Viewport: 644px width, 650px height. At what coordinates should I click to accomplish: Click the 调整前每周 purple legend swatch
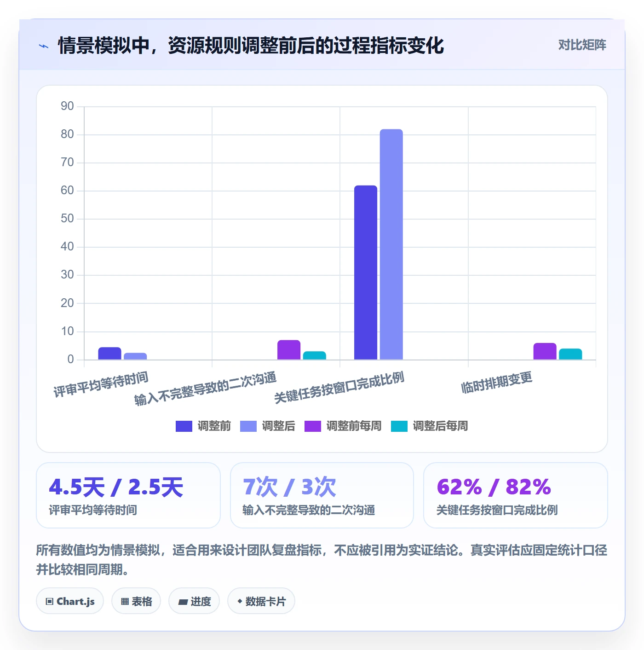pos(313,426)
